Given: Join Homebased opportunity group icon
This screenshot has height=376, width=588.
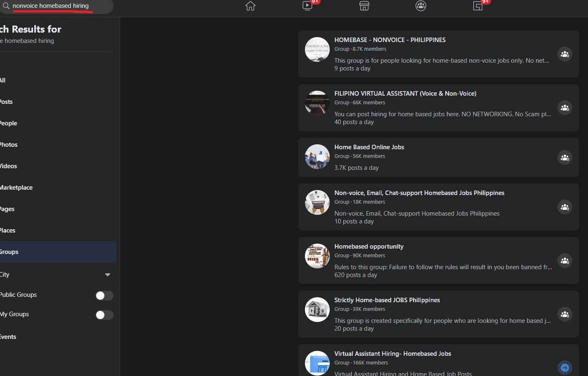Looking at the screenshot, I should tap(565, 261).
